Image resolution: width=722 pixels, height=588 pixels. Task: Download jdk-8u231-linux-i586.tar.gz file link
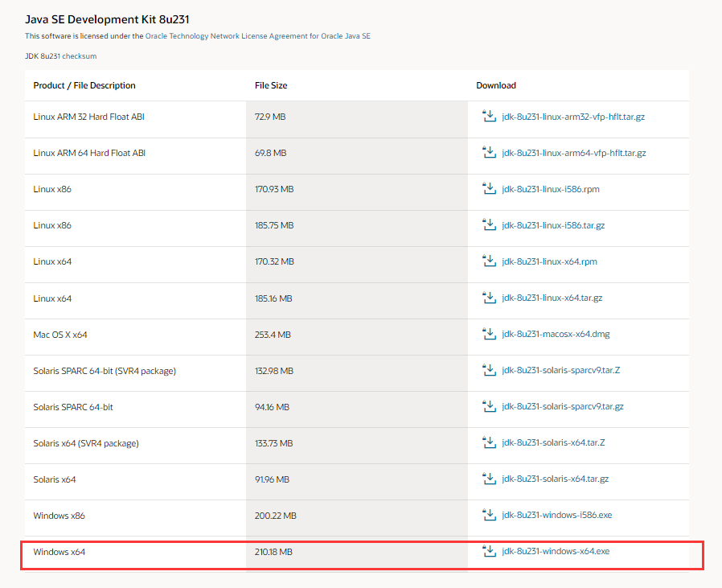coord(553,225)
